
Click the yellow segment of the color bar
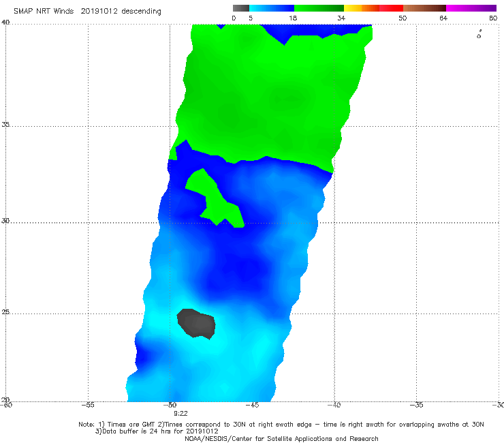(353, 8)
